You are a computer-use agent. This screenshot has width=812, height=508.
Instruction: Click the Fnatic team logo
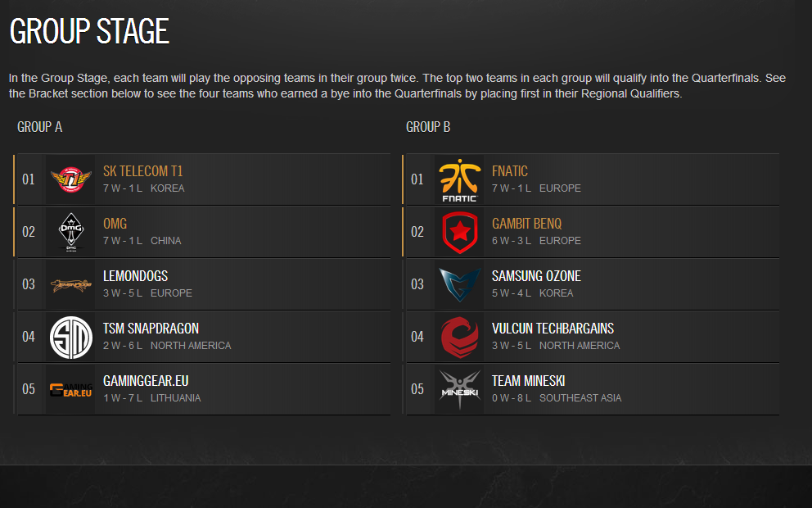tap(459, 179)
